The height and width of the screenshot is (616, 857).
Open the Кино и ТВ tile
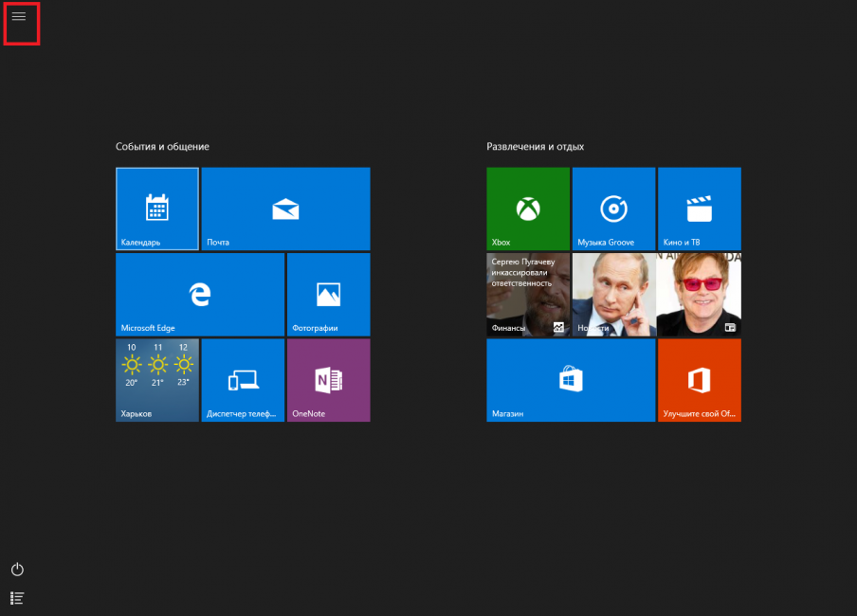pyautogui.click(x=700, y=208)
